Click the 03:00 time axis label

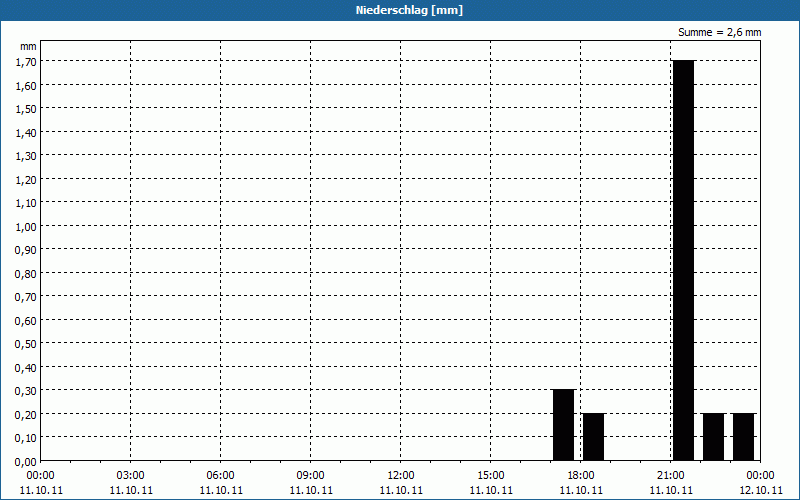tap(130, 475)
